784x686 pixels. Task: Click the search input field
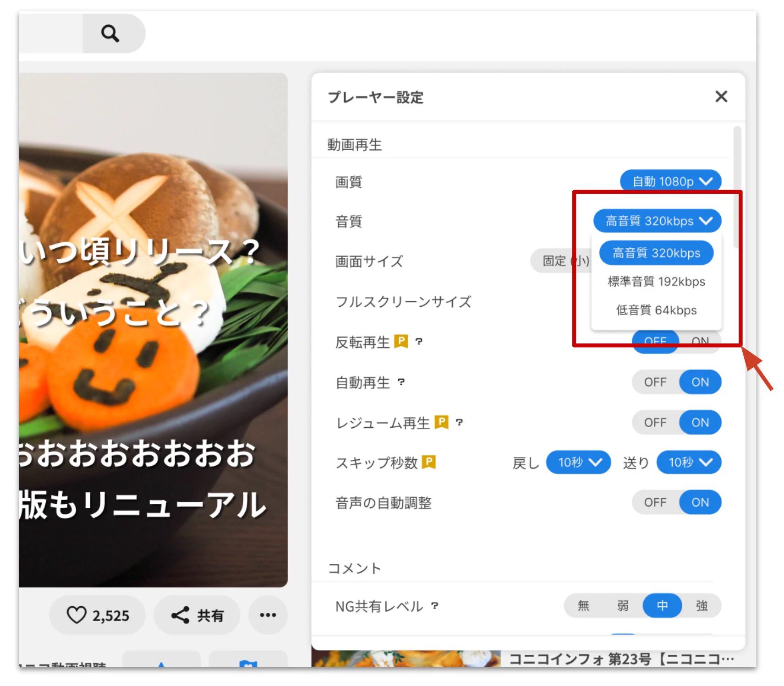(51, 33)
